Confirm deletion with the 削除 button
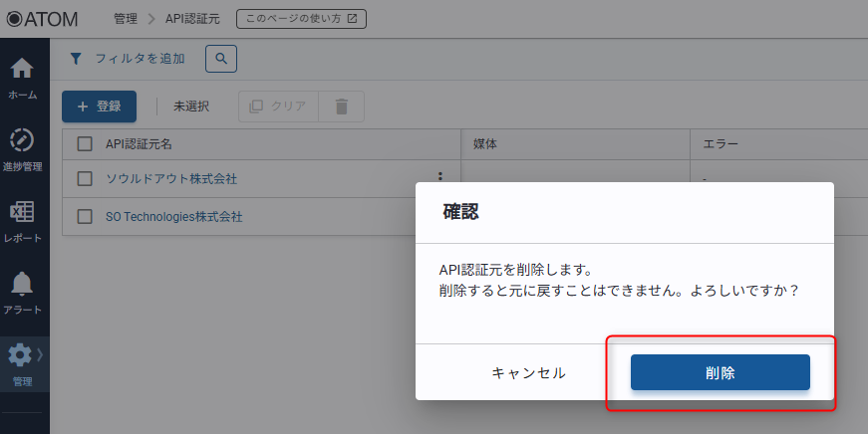The height and width of the screenshot is (434, 868). [x=720, y=372]
